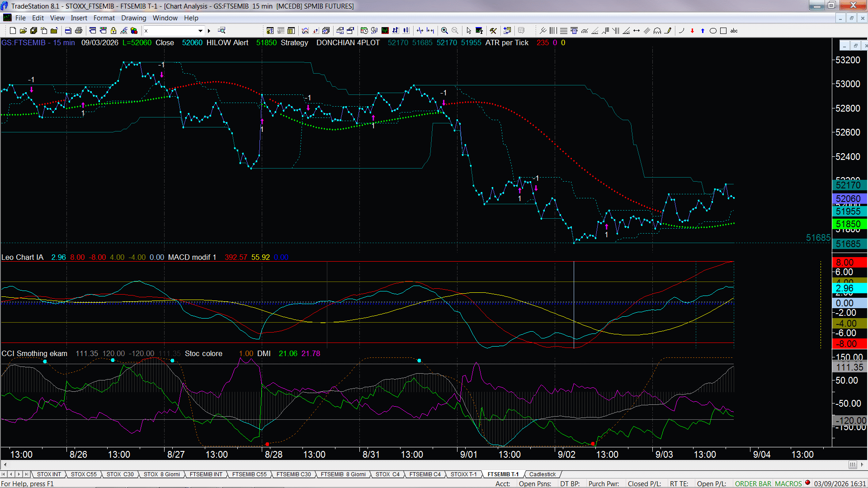Click the ORDER BAR status button
The height and width of the screenshot is (488, 868).
753,483
